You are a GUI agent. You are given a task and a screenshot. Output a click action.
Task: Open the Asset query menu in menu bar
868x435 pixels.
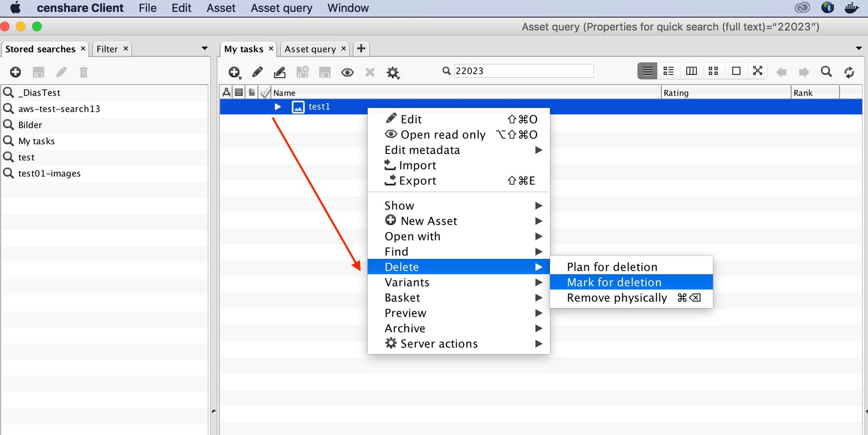tap(281, 8)
